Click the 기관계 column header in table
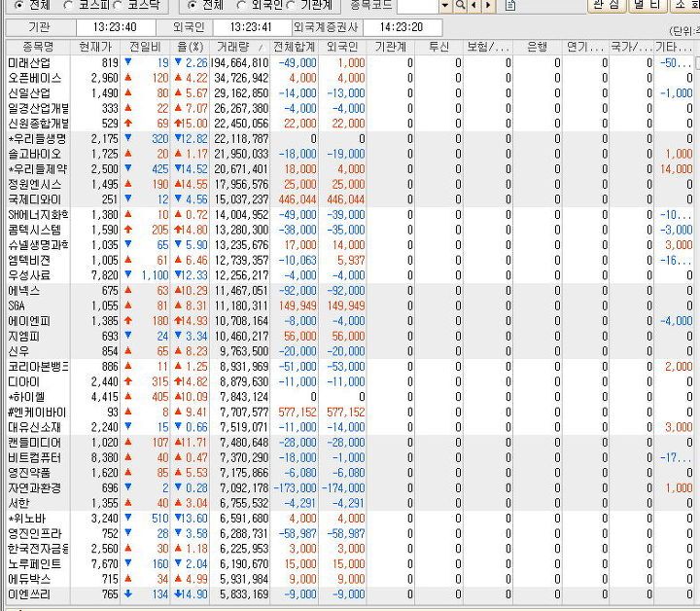This screenshot has height=611, width=700. [391, 47]
